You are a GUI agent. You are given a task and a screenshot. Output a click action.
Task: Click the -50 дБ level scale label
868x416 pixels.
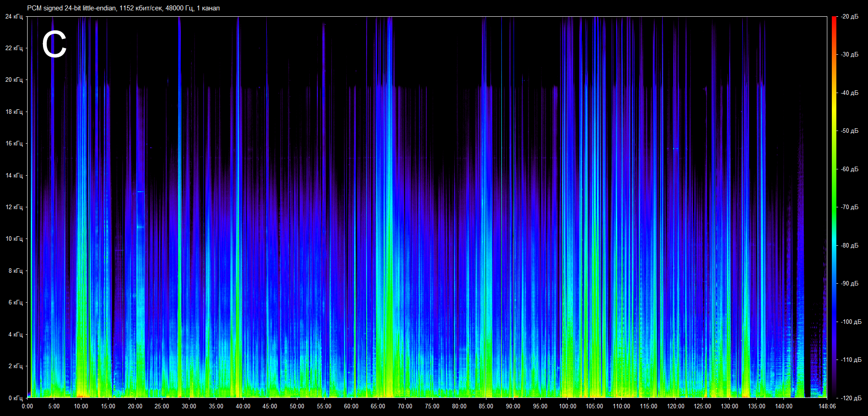(850, 131)
